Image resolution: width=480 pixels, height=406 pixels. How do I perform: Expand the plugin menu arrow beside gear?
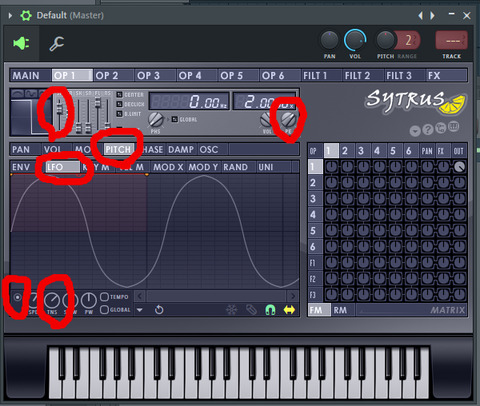pyautogui.click(x=10, y=15)
